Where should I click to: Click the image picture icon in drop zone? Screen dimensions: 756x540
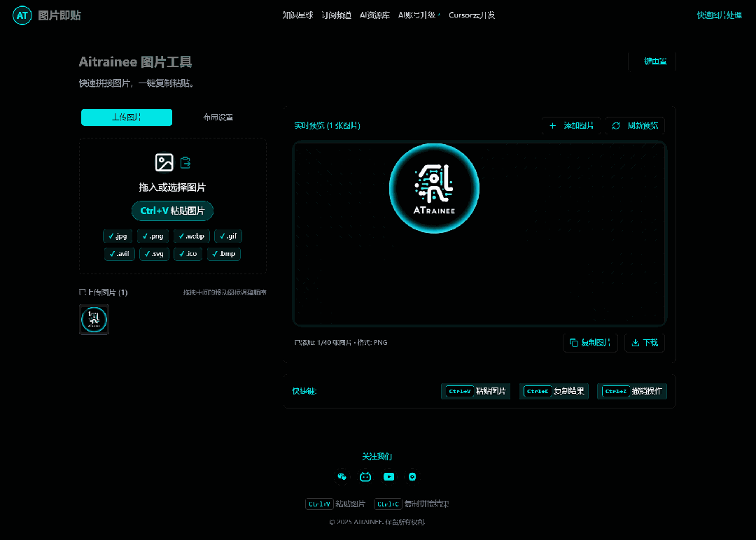coord(164,163)
